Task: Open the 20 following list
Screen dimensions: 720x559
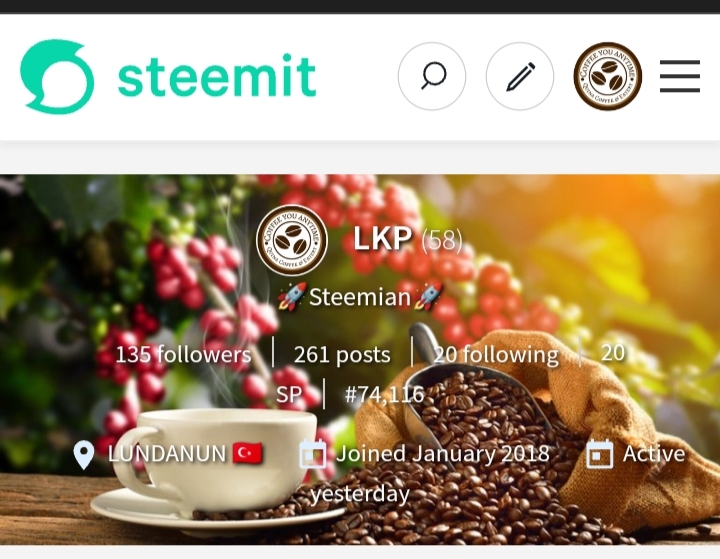Action: (x=496, y=355)
